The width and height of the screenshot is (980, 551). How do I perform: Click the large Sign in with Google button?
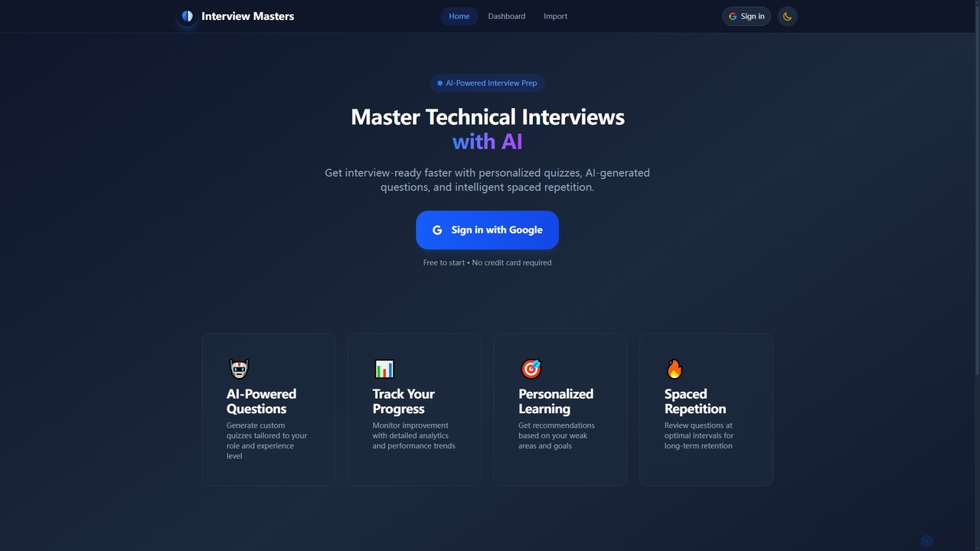(488, 230)
